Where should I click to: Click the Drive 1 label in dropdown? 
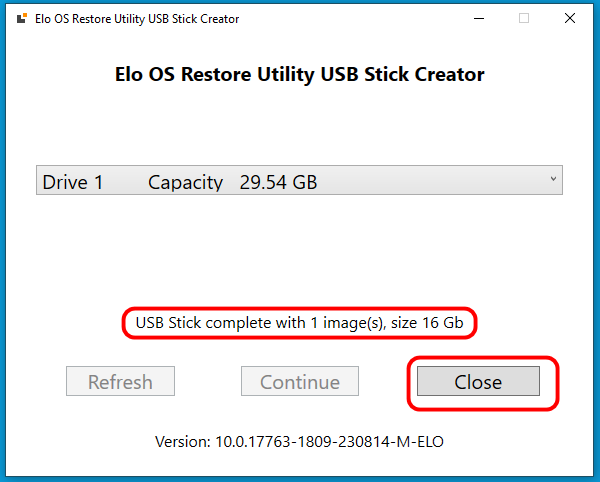pos(73,182)
